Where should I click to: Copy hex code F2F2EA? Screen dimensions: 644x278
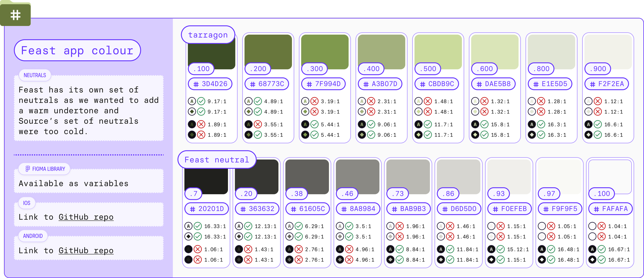607,84
